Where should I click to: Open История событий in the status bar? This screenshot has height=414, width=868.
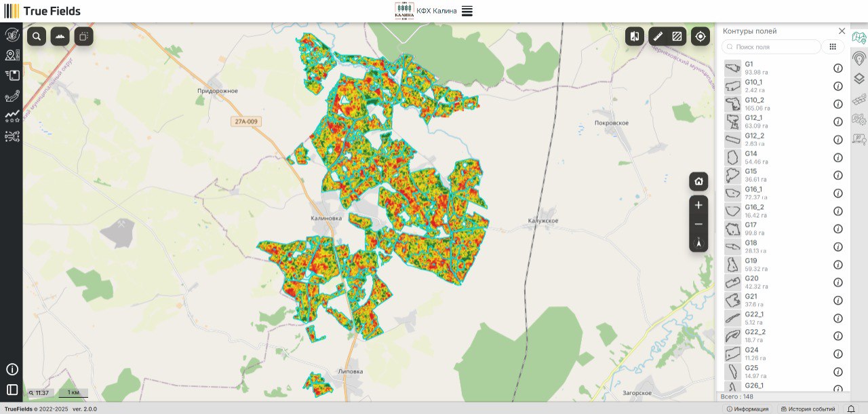click(807, 409)
